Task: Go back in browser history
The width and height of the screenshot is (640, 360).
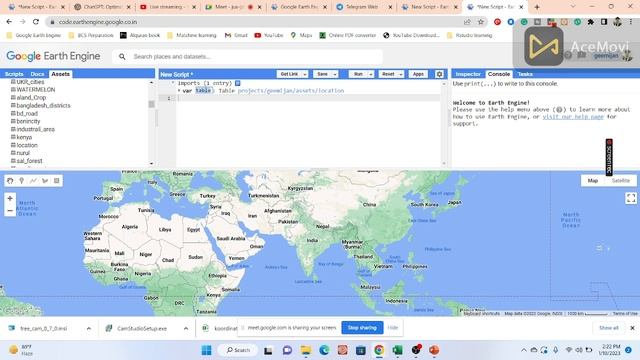Action: pos(9,22)
